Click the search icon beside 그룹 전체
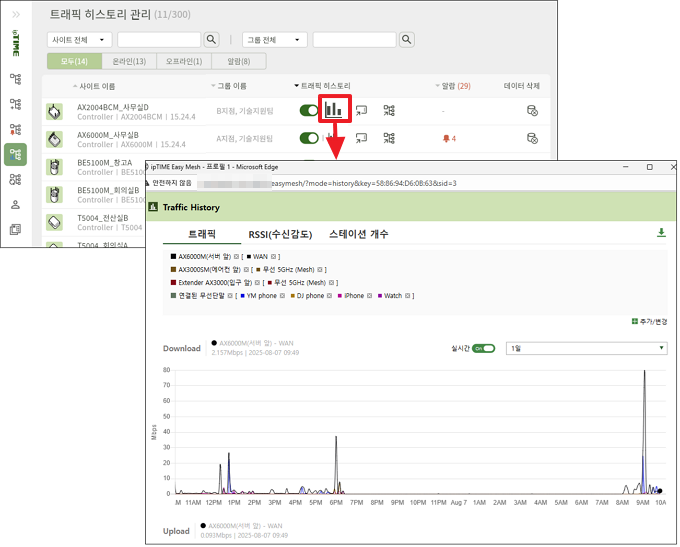Image resolution: width=680 pixels, height=547 pixels. click(x=407, y=40)
